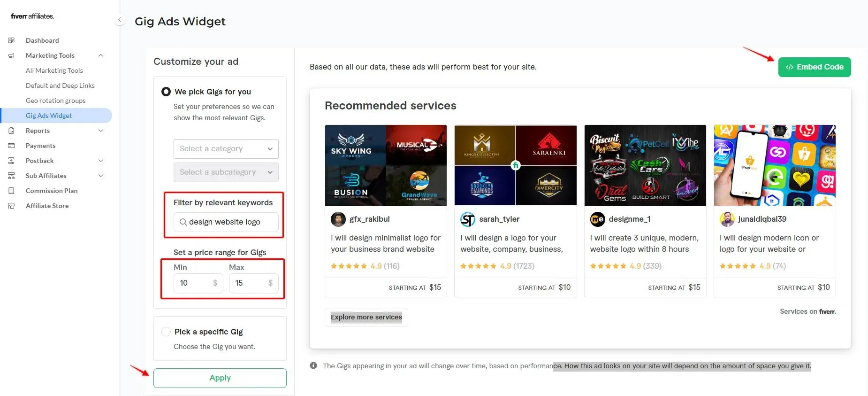The width and height of the screenshot is (868, 396).
Task: Click the Sub Affiliates sidebar icon
Action: [x=12, y=176]
